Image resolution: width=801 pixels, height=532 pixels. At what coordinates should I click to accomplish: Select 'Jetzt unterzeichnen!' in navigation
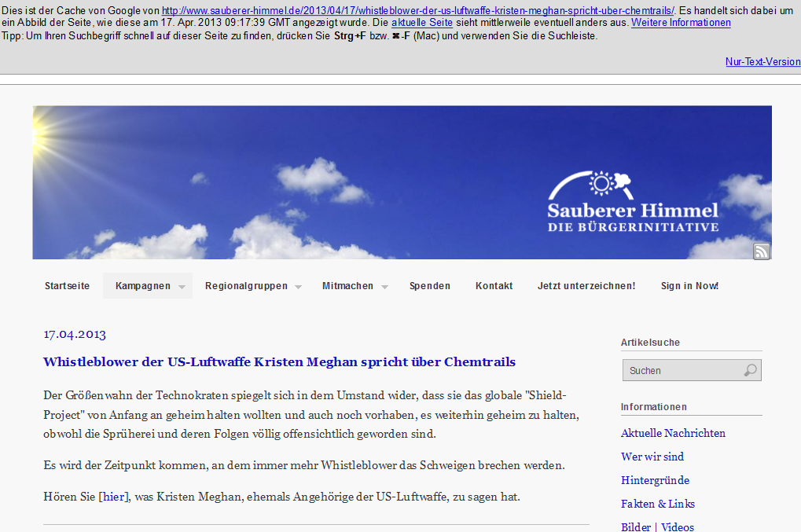coord(586,286)
